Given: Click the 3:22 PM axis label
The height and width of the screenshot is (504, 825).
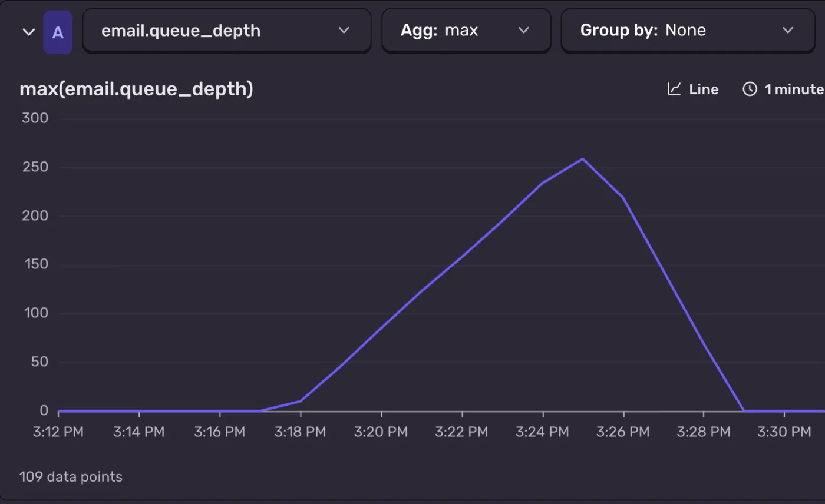Looking at the screenshot, I should (x=462, y=432).
